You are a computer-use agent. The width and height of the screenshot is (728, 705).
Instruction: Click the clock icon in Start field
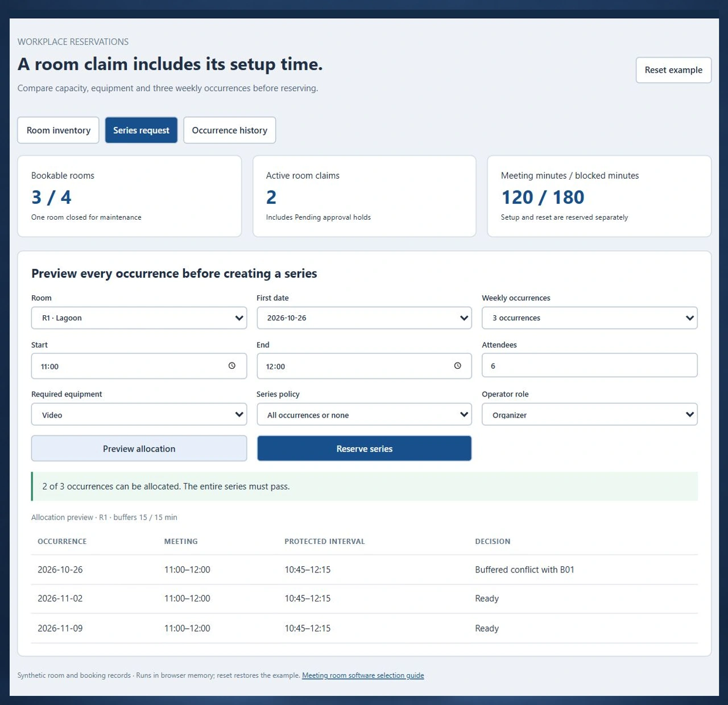click(232, 366)
